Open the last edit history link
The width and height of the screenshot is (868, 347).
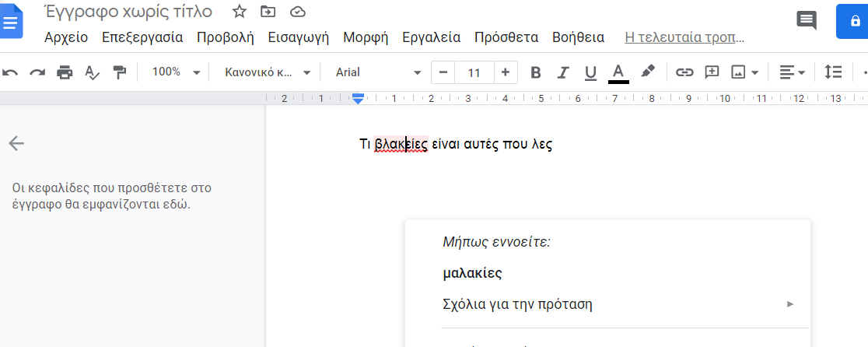coord(684,37)
